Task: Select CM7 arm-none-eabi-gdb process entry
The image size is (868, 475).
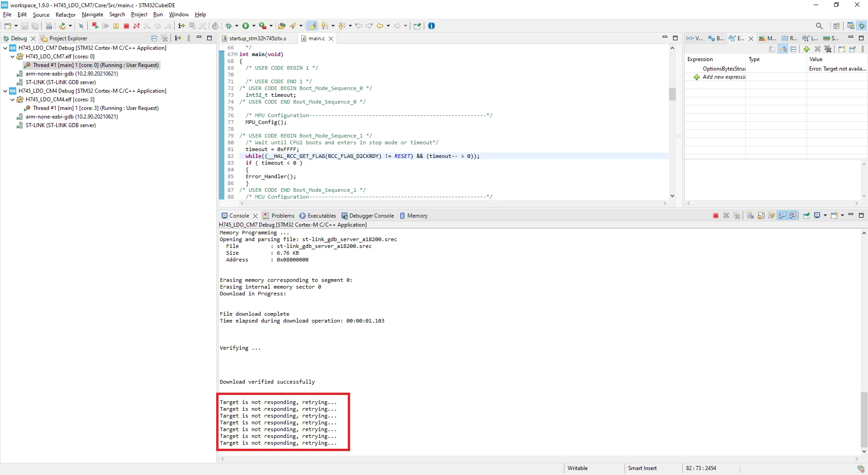Action: (x=67, y=74)
